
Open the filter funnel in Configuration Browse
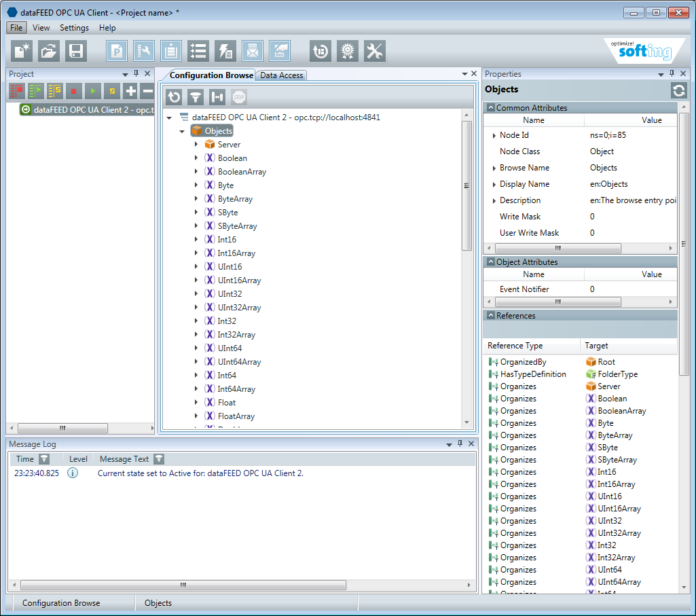(196, 97)
